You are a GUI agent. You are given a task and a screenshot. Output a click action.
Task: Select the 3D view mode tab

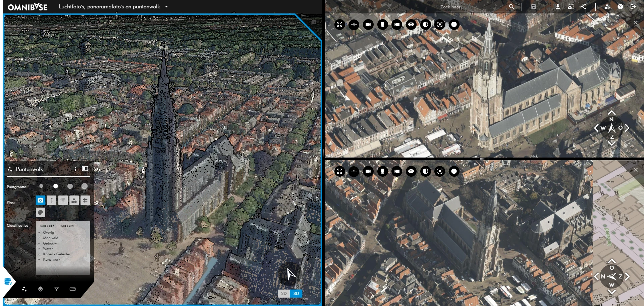[296, 294]
